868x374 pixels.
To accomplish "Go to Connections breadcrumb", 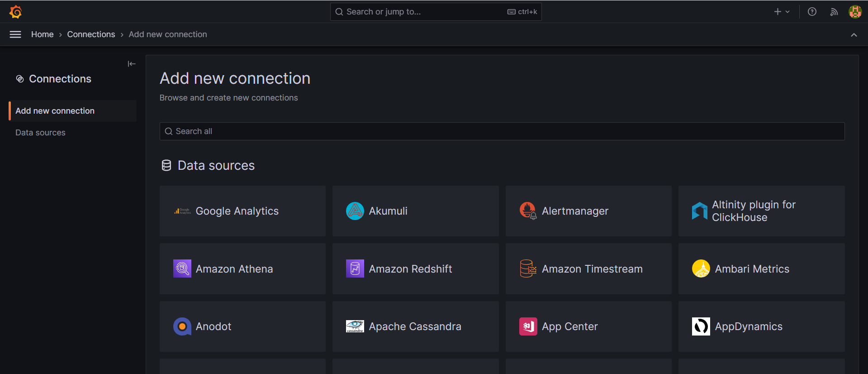I will (x=91, y=34).
